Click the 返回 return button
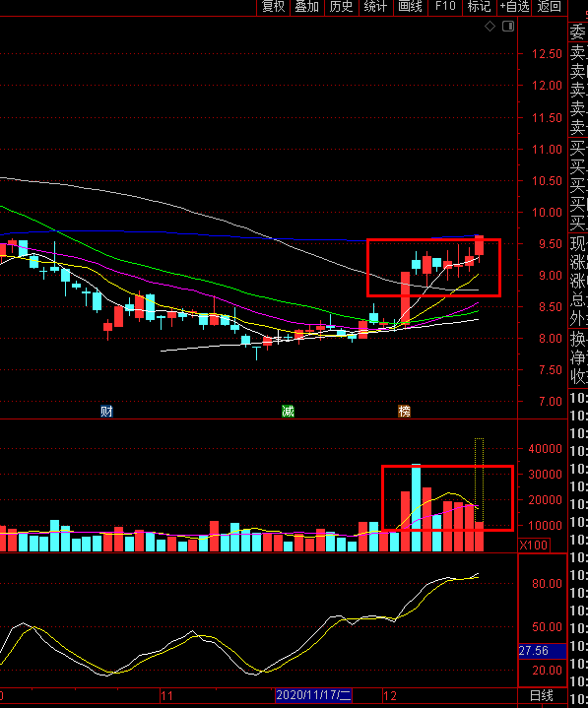The image size is (588, 708). pos(550,7)
